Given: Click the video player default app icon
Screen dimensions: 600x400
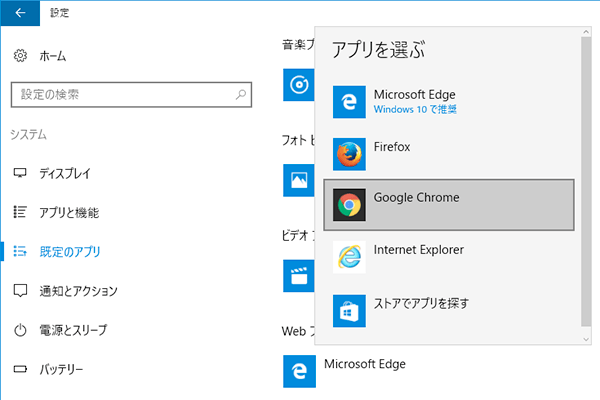Looking at the screenshot, I should [x=299, y=275].
